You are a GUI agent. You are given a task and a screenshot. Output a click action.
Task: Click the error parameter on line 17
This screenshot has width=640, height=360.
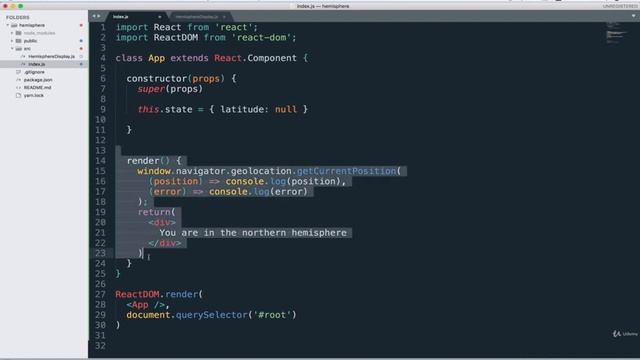click(167, 191)
